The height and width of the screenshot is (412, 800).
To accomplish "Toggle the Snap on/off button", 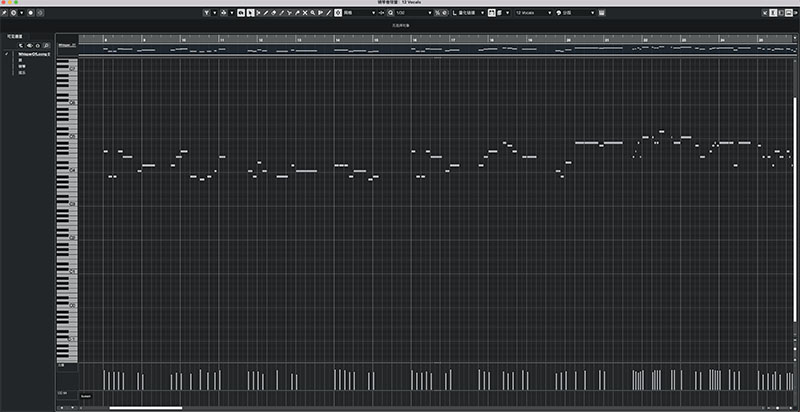I will (338, 13).
